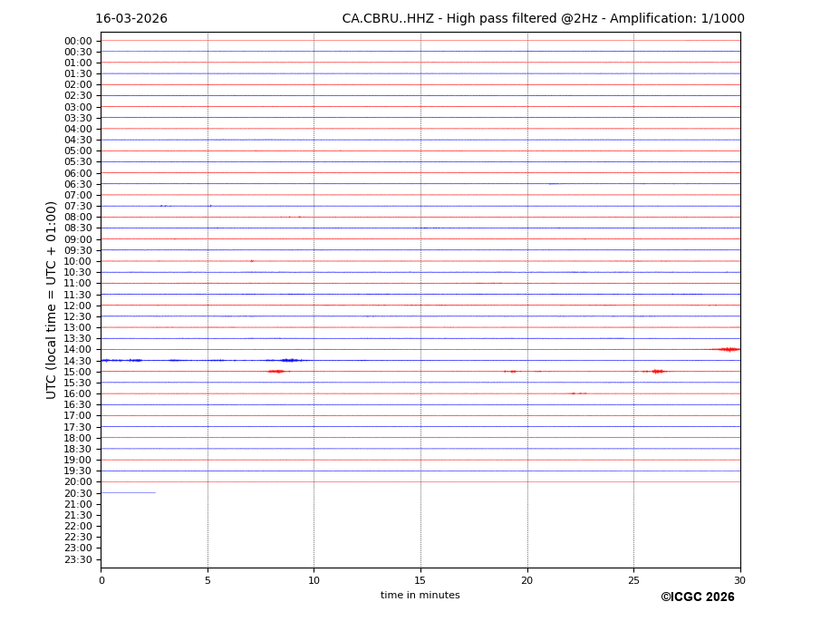Select the red burst near minute 8 at 15:00
The height and width of the screenshot is (631, 840).
pyautogui.click(x=276, y=371)
